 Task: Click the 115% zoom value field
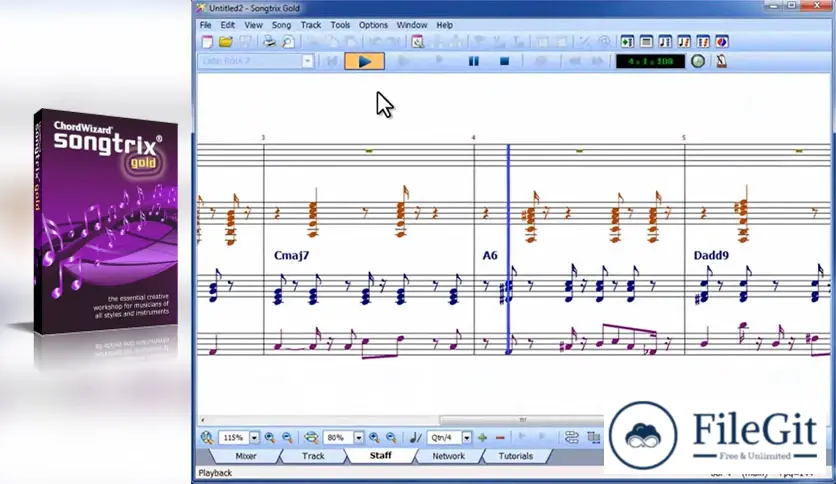234,438
